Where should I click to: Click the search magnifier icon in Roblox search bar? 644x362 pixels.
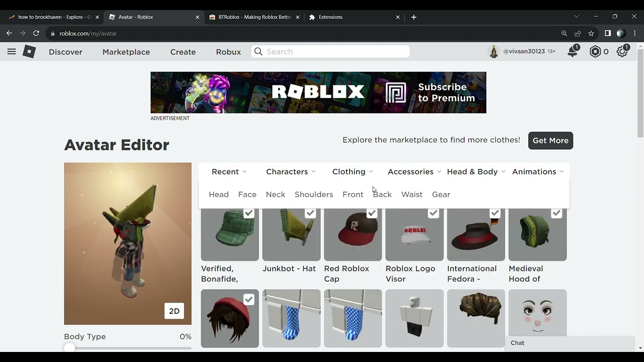click(258, 51)
